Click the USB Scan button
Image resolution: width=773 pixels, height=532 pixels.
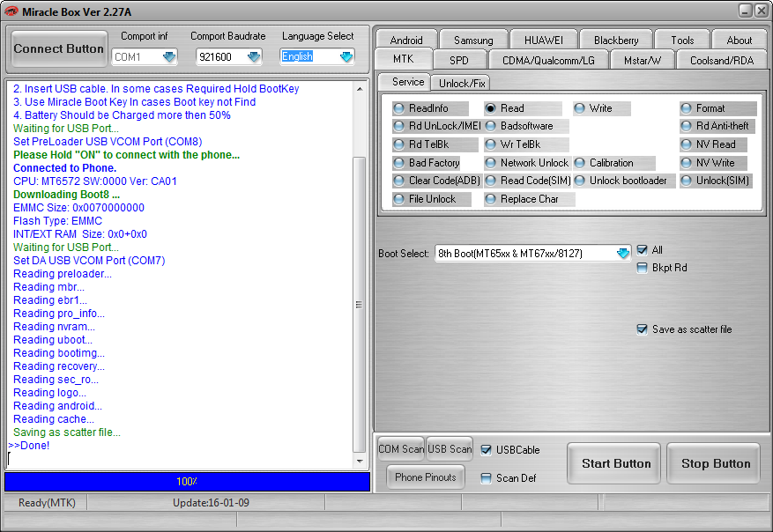coord(450,448)
